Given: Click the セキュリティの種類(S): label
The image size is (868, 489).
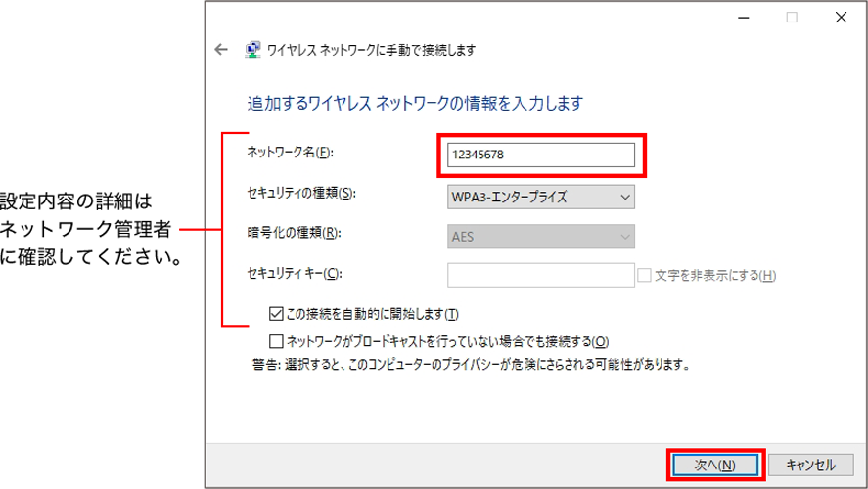Looking at the screenshot, I should tap(301, 193).
